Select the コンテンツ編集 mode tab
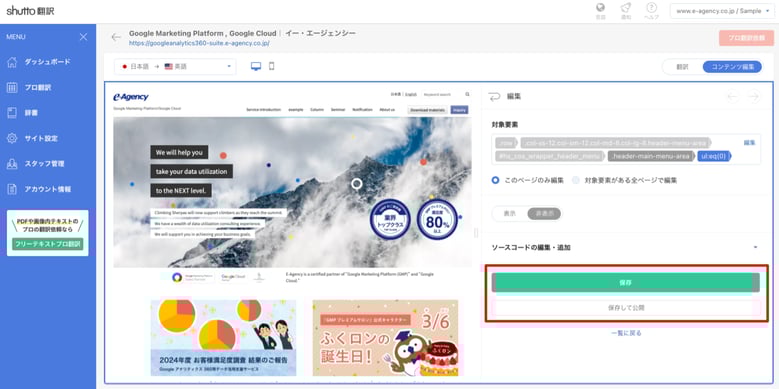Image resolution: width=779 pixels, height=389 pixels. (732, 67)
